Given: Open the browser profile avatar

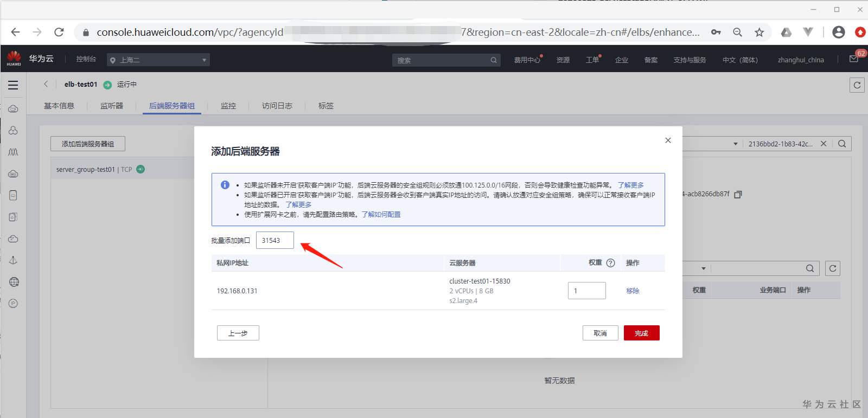Looking at the screenshot, I should tap(838, 32).
